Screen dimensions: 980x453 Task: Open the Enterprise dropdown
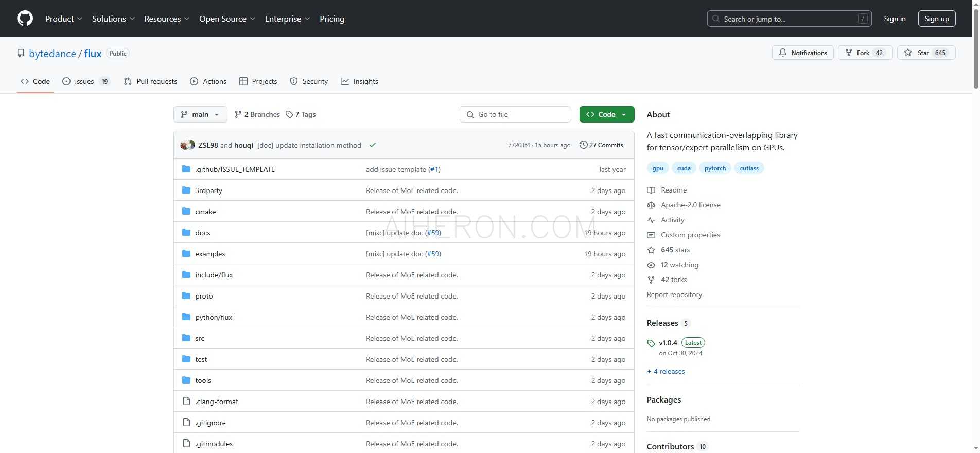coord(288,19)
